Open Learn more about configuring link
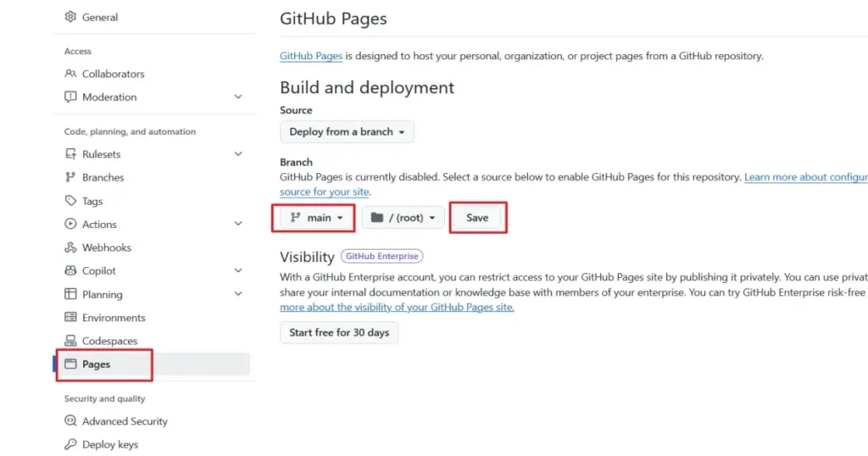 (806, 177)
